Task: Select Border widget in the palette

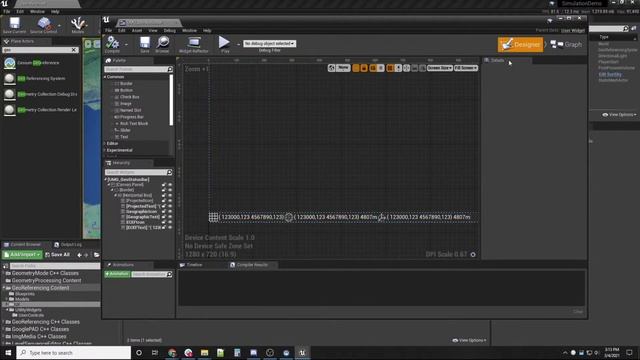Action: (126, 84)
